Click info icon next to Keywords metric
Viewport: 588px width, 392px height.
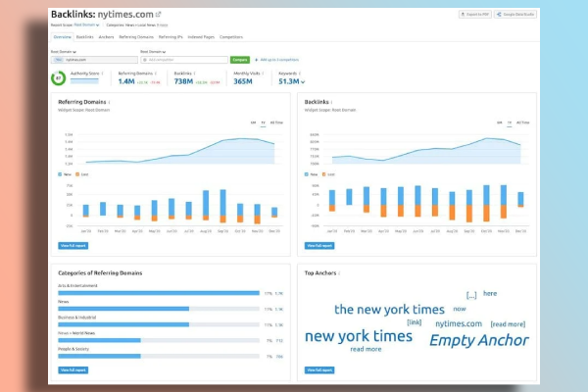[x=300, y=73]
